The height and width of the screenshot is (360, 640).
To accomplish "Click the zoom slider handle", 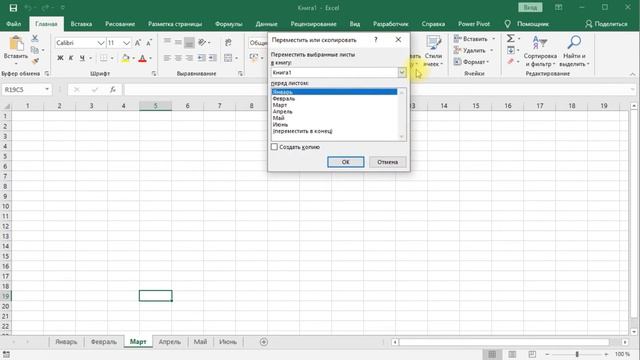I will click(x=577, y=354).
